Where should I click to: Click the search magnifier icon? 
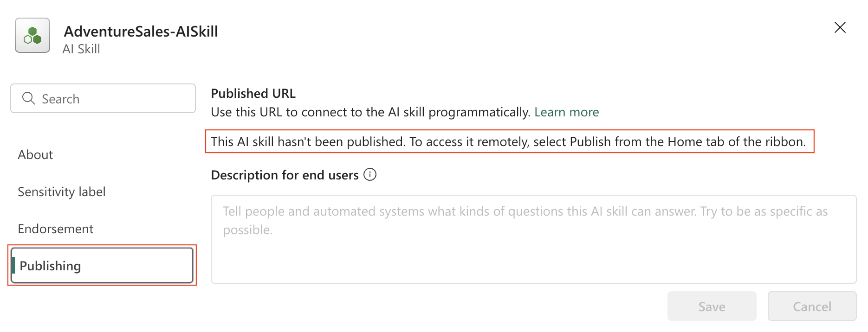pos(28,98)
